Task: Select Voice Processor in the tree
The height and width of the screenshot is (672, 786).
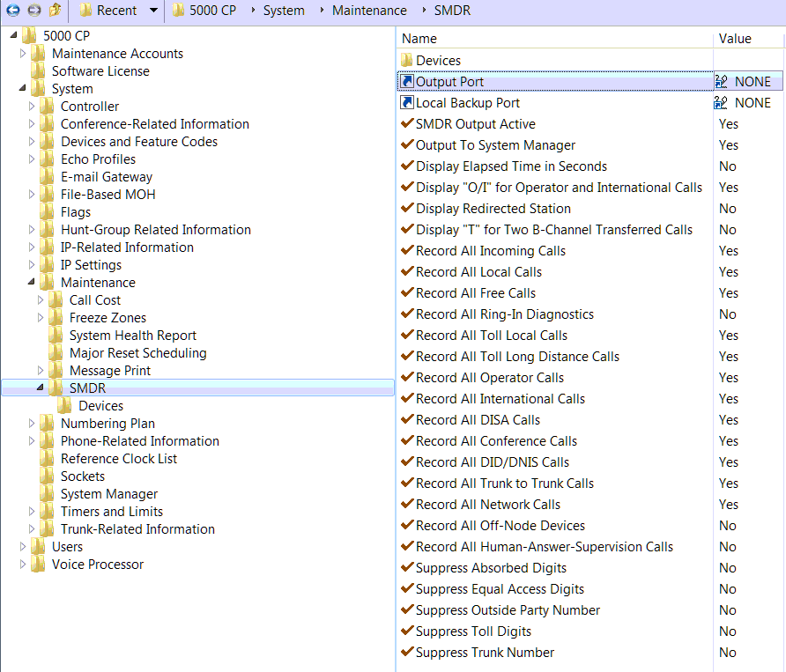Action: click(x=98, y=565)
